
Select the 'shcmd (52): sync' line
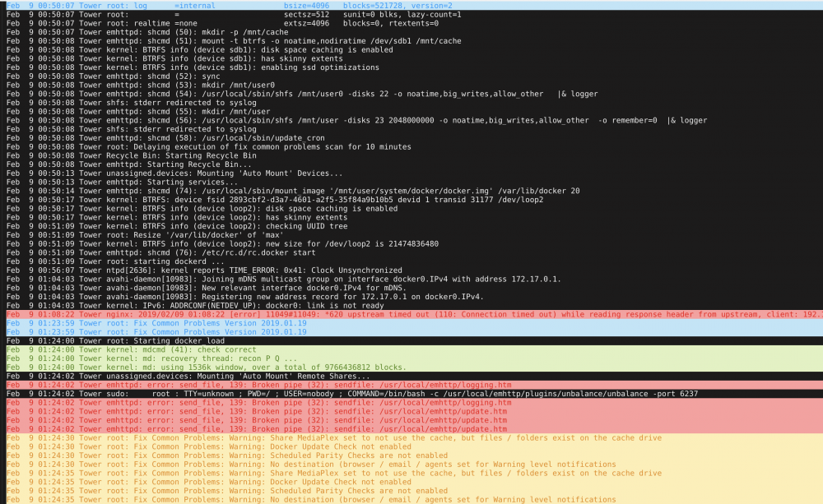[114, 76]
